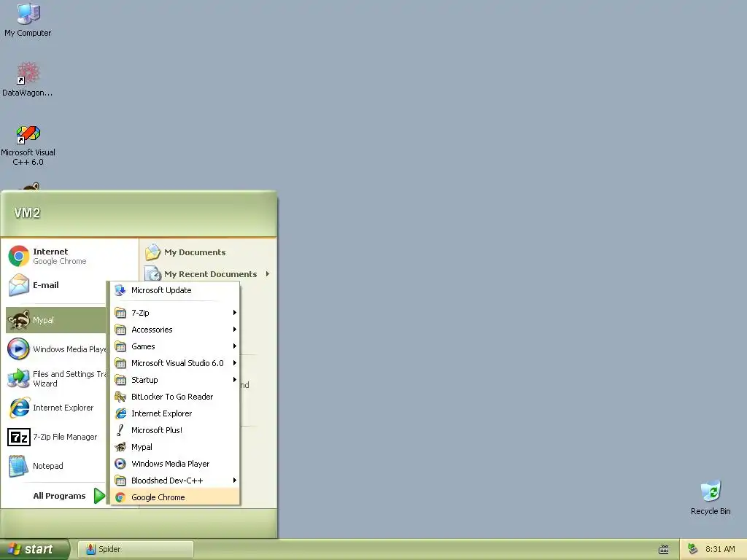Click the Startup folder icon
This screenshot has width=747, height=560.
click(x=120, y=380)
